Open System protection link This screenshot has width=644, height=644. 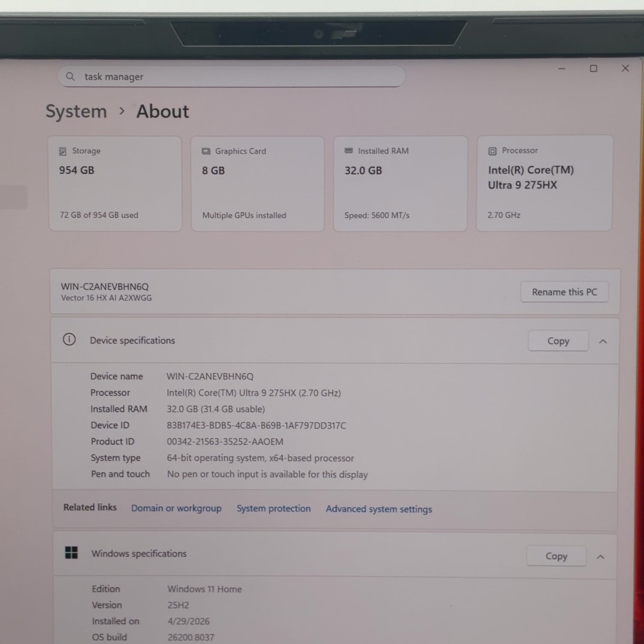[273, 508]
